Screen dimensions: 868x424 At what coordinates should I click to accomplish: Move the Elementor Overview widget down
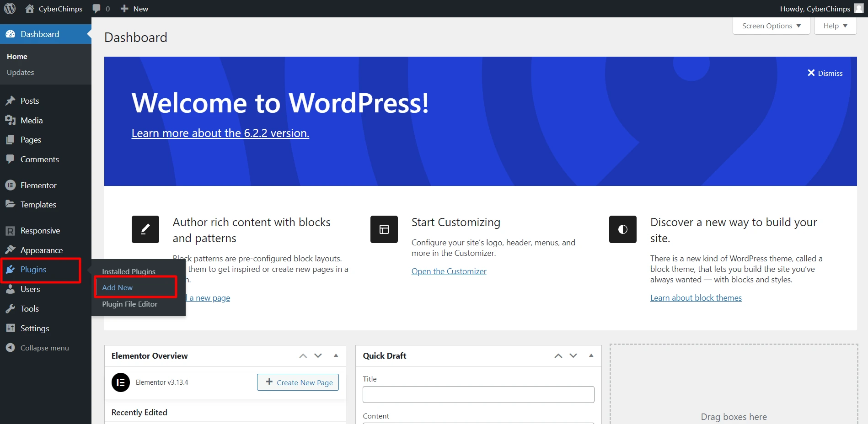tap(318, 356)
